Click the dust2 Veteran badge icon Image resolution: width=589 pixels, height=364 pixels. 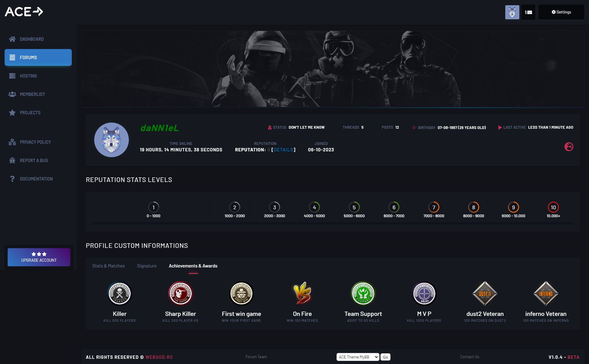(x=485, y=294)
